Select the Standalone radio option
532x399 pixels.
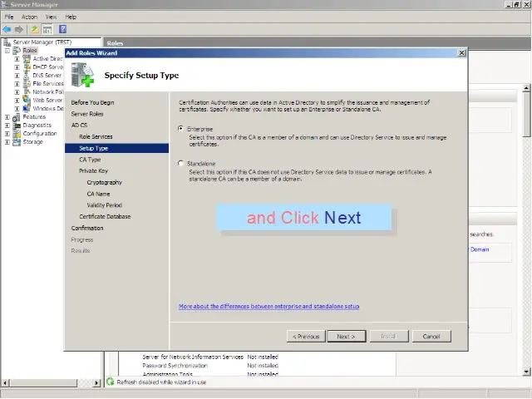(181, 163)
